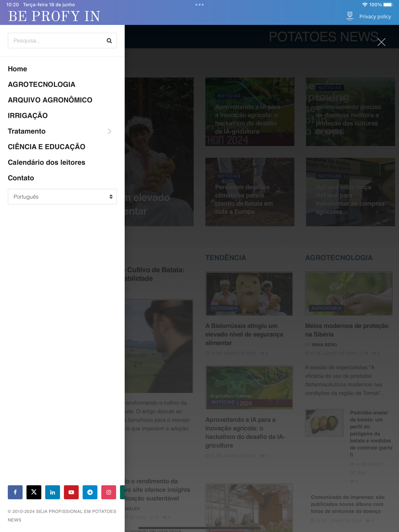The width and height of the screenshot is (399, 532).
Task: Open Meios modernos de proteção na Sibéria headline
Action: click(347, 330)
